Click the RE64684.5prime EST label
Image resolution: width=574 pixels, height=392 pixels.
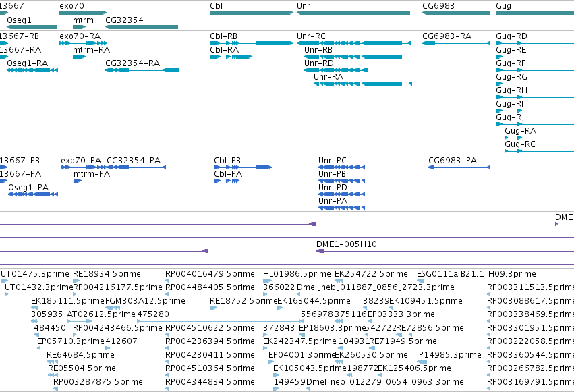(80, 356)
